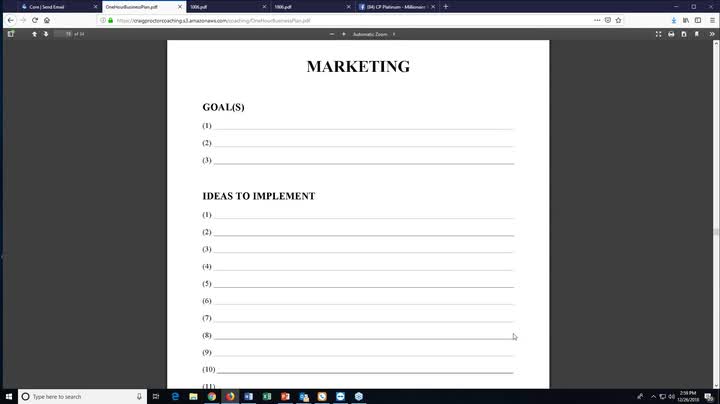Image resolution: width=720 pixels, height=404 pixels.
Task: Go to next PDF page
Action: [46, 34]
